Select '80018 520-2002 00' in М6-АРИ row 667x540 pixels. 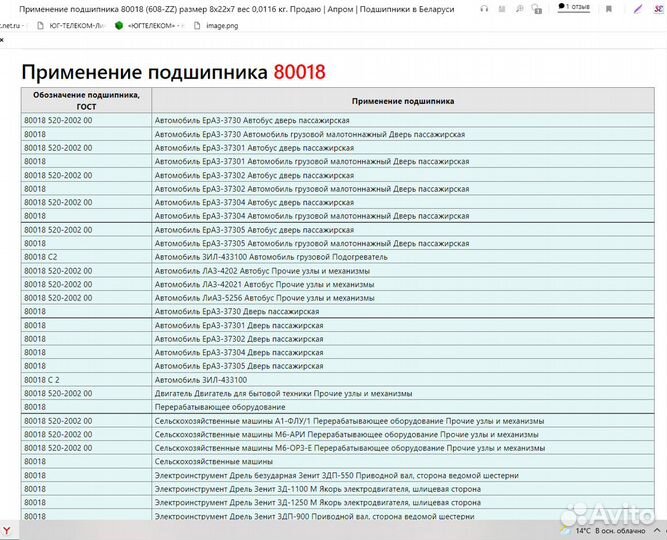tap(86, 434)
